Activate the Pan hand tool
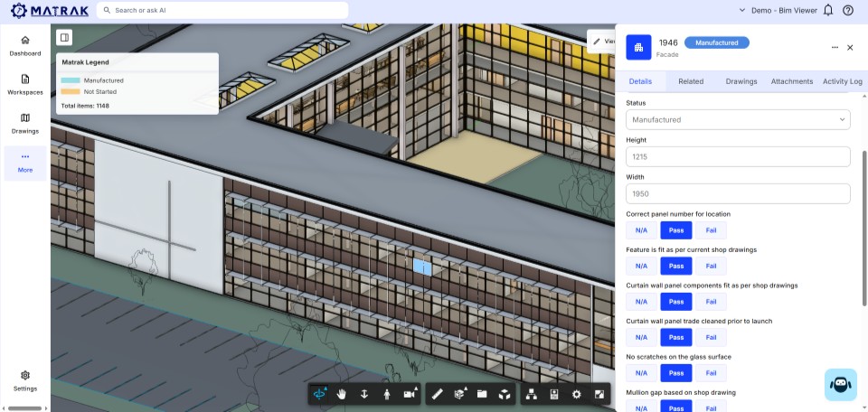The image size is (868, 412). (342, 394)
